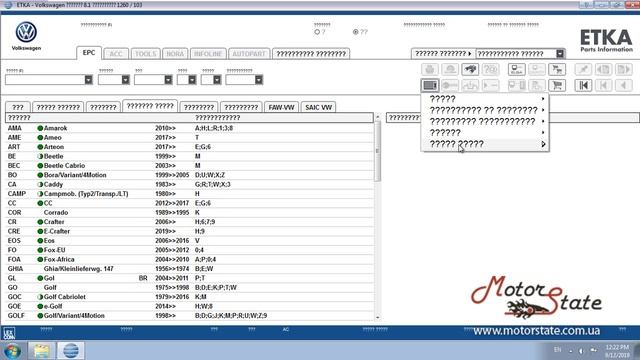Select the Corrado row
640x360 pixels.
point(189,213)
